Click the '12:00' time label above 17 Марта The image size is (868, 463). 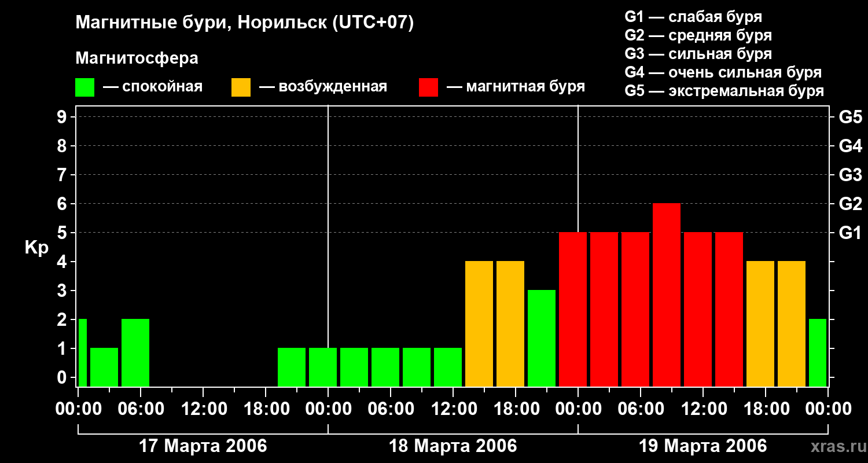204,409
